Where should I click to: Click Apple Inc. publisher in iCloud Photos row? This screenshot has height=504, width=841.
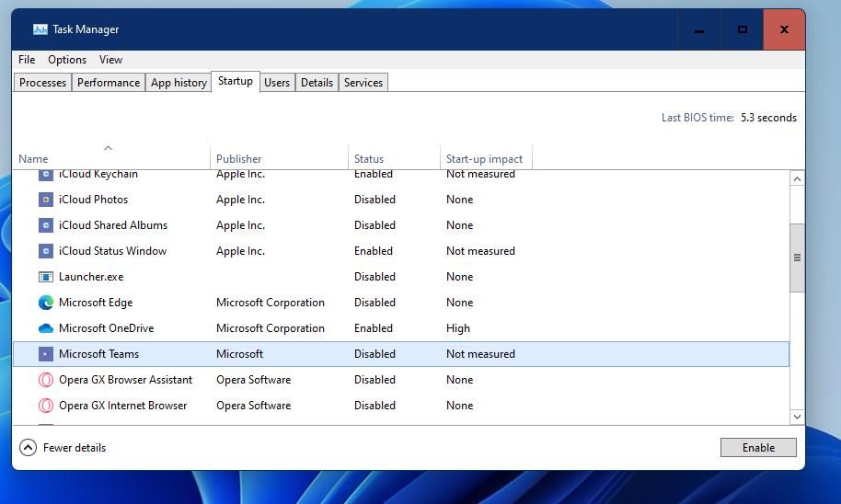[x=240, y=200]
